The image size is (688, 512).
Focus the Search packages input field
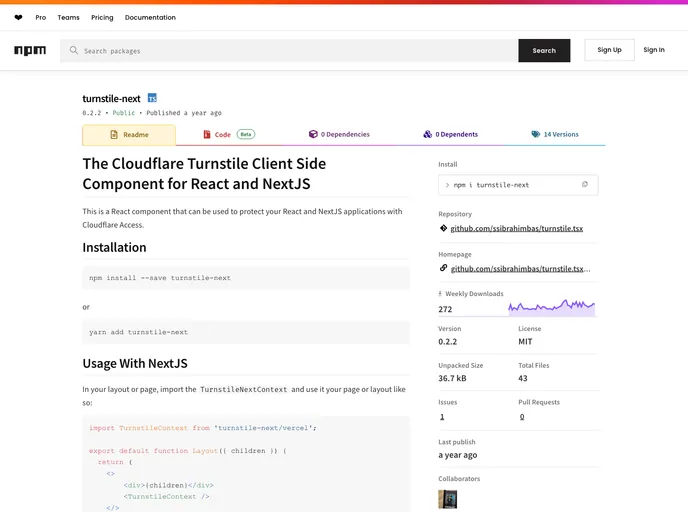(289, 50)
